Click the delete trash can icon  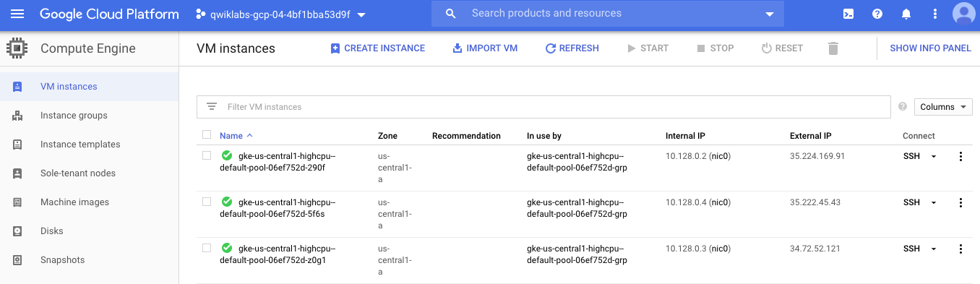pyautogui.click(x=833, y=48)
